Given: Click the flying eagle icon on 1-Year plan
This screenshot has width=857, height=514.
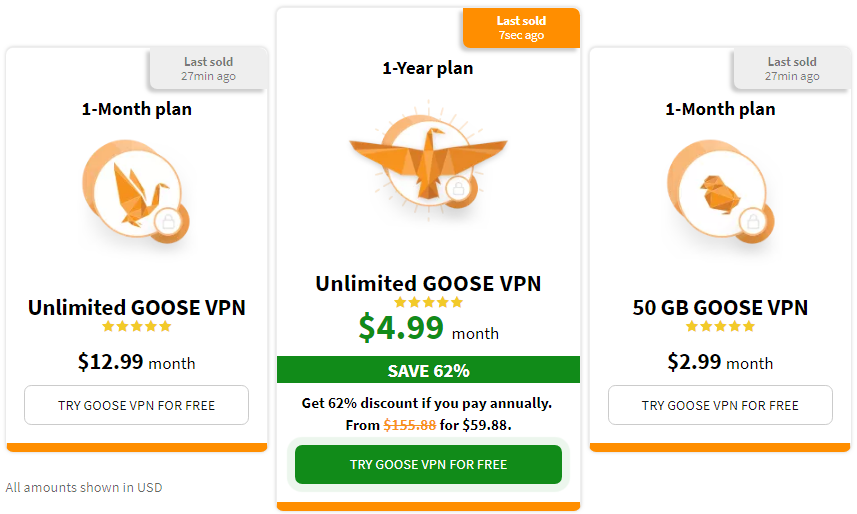Looking at the screenshot, I should 428,161.
